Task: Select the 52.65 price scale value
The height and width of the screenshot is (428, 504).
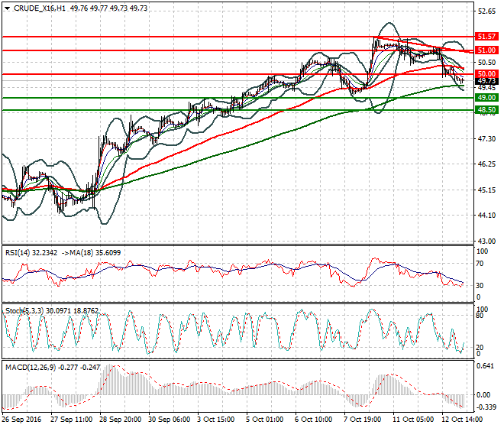Action: (x=486, y=11)
